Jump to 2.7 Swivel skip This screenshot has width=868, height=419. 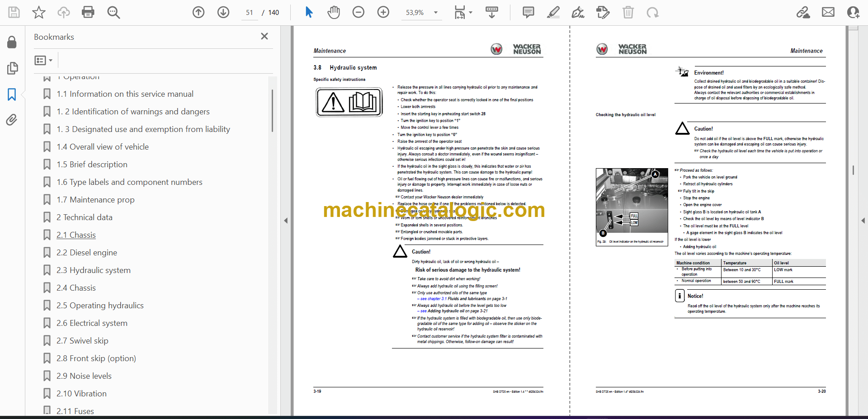click(x=82, y=341)
